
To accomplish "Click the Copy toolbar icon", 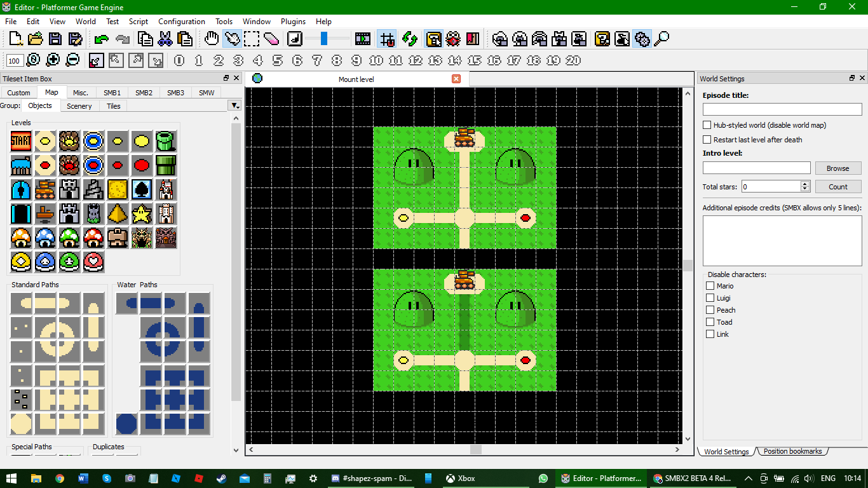I will tap(146, 39).
